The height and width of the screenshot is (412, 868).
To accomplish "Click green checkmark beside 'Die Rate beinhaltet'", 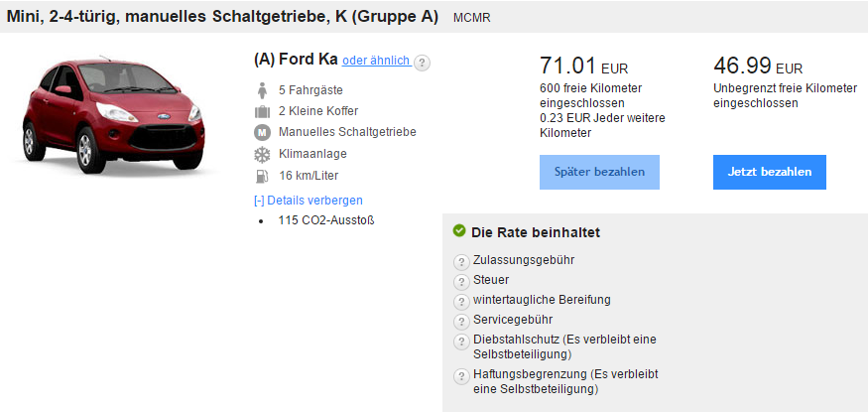I will coord(459,230).
